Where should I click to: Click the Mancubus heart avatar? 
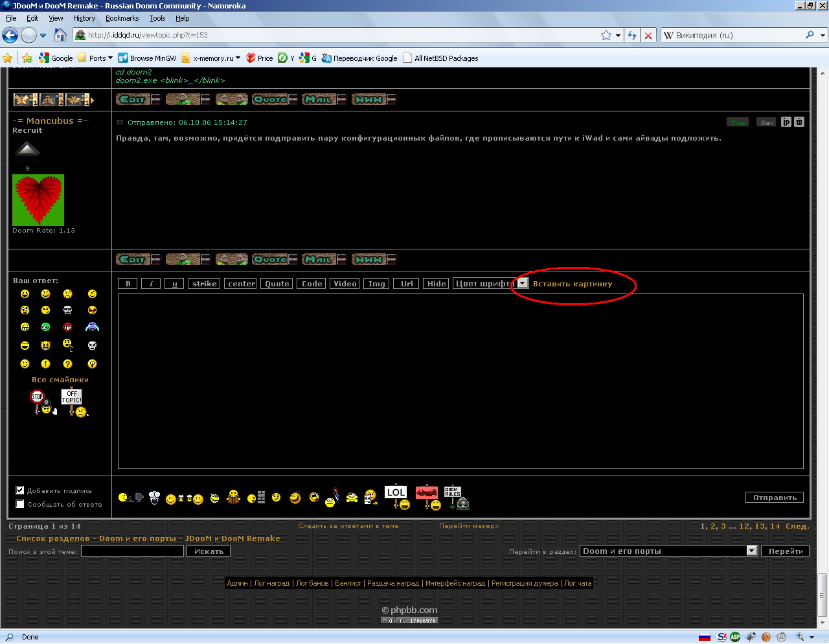pos(38,200)
